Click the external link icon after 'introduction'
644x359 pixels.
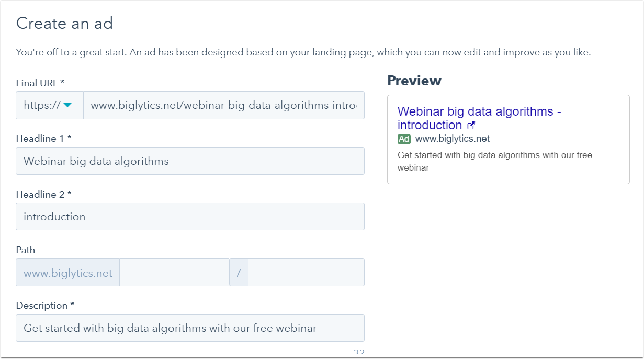471,126
